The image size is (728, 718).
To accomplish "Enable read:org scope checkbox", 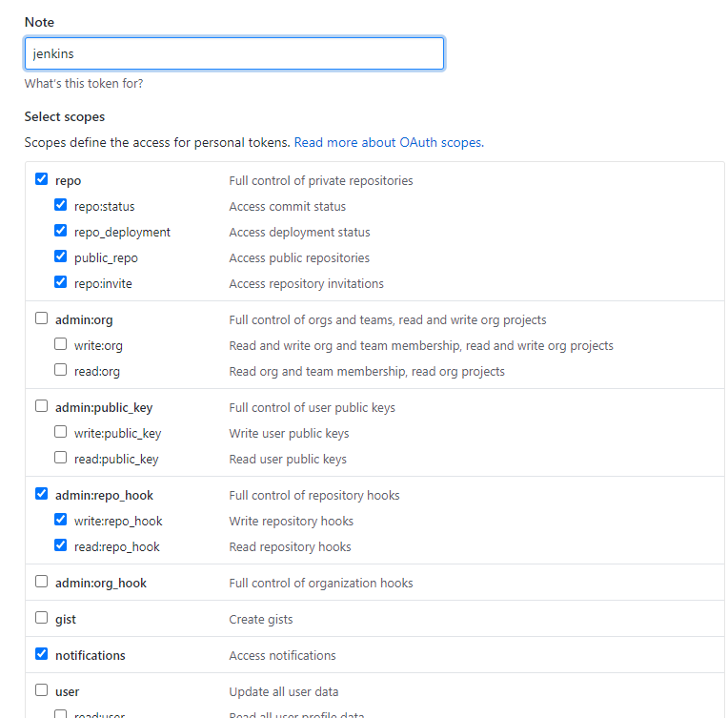I will click(61, 370).
